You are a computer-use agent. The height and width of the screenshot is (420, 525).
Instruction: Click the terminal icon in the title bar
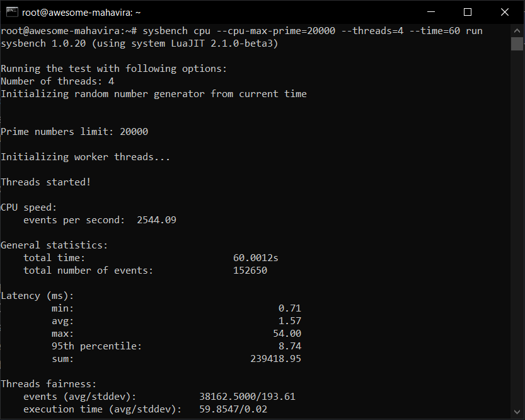click(12, 12)
